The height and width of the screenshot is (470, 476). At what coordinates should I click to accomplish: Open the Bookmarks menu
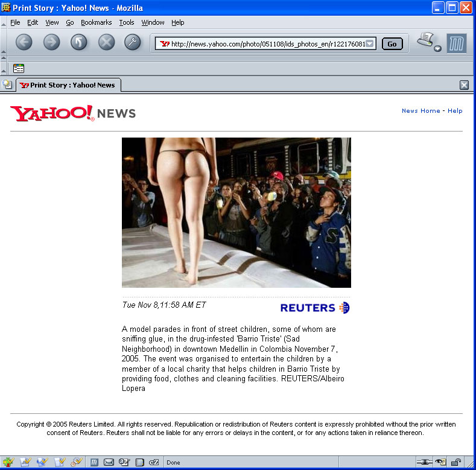click(x=97, y=22)
